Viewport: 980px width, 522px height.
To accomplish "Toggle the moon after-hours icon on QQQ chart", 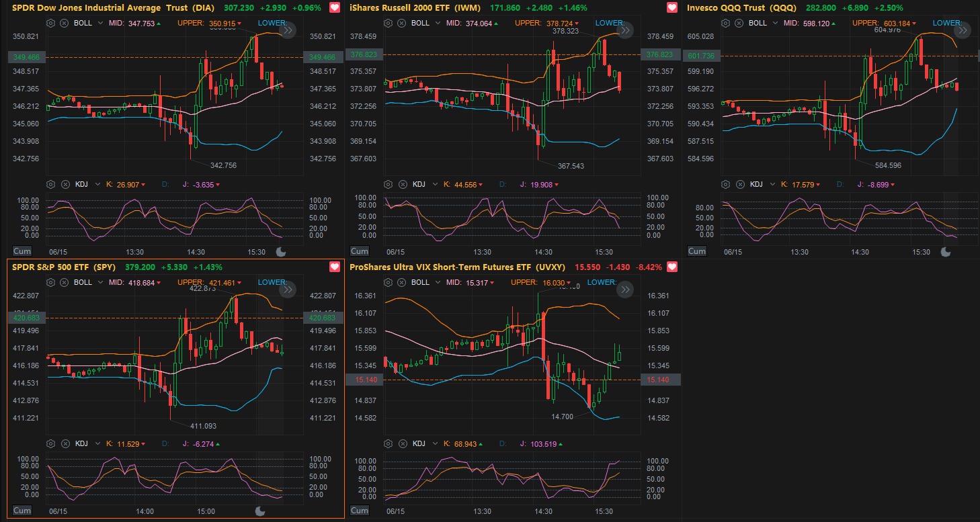I will [945, 252].
